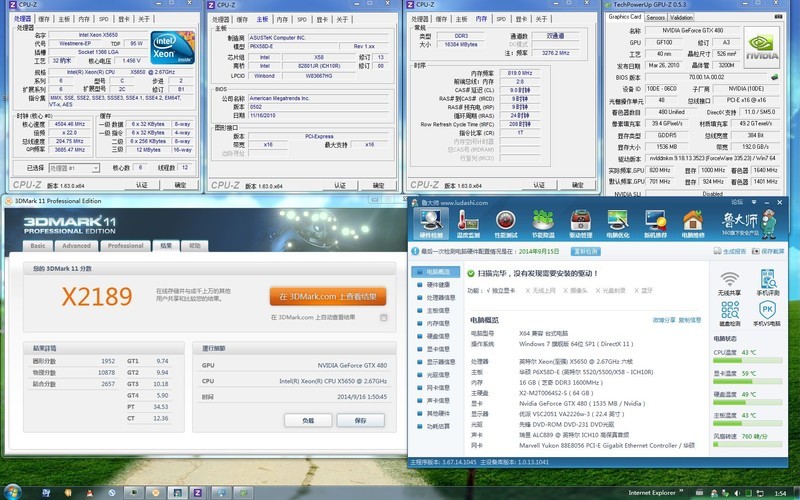Click 确定 OK button in CPU-Z memory window
The image size is (800, 500).
(577, 185)
